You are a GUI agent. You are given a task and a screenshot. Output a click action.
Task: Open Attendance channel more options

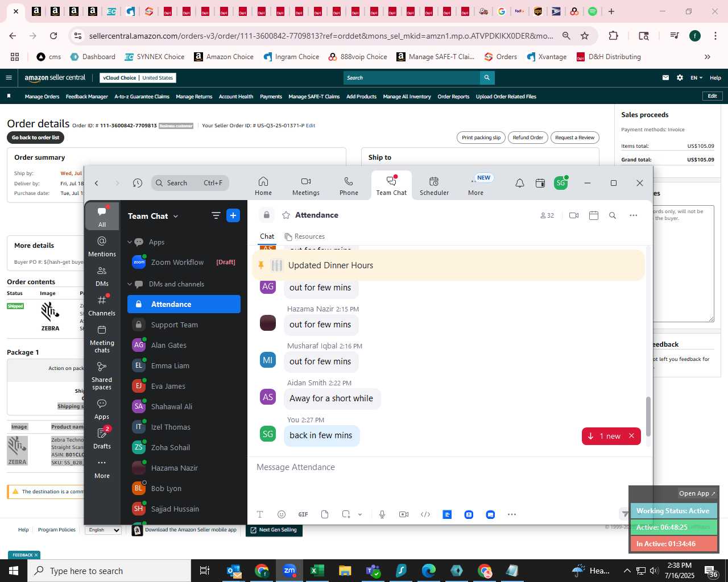click(x=634, y=215)
